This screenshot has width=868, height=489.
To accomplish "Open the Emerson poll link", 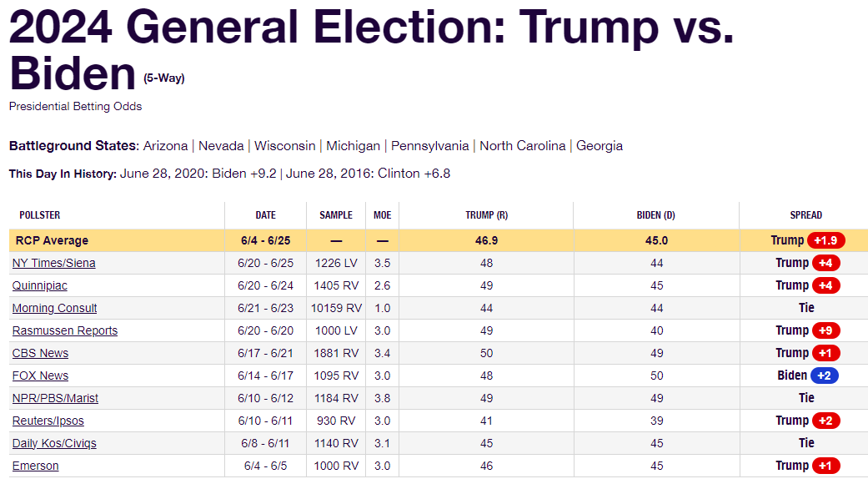I will 35,466.
